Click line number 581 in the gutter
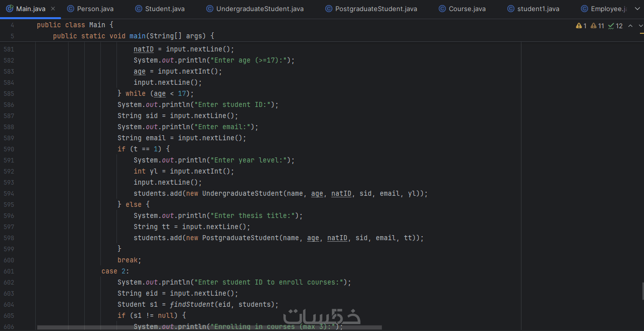The image size is (644, 331). tap(9, 49)
